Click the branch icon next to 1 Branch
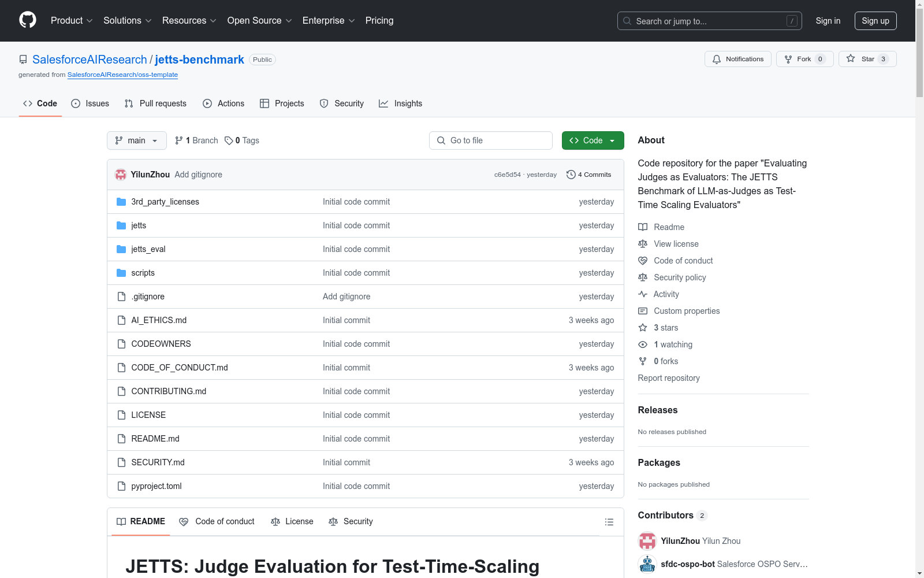 point(179,140)
